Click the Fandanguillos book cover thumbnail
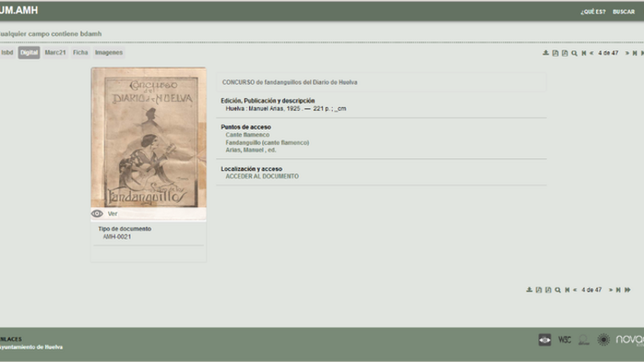 [x=148, y=137]
